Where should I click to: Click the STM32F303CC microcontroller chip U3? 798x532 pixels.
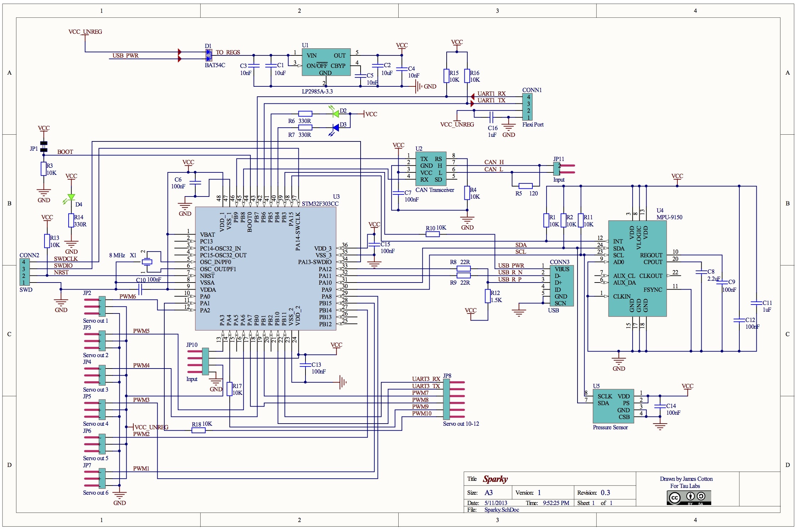click(265, 269)
